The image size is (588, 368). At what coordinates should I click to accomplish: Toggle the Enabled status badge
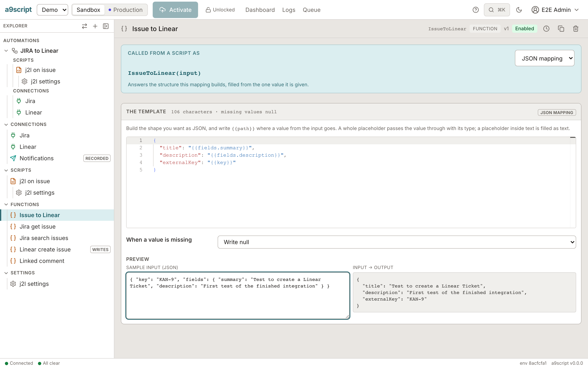click(x=524, y=29)
